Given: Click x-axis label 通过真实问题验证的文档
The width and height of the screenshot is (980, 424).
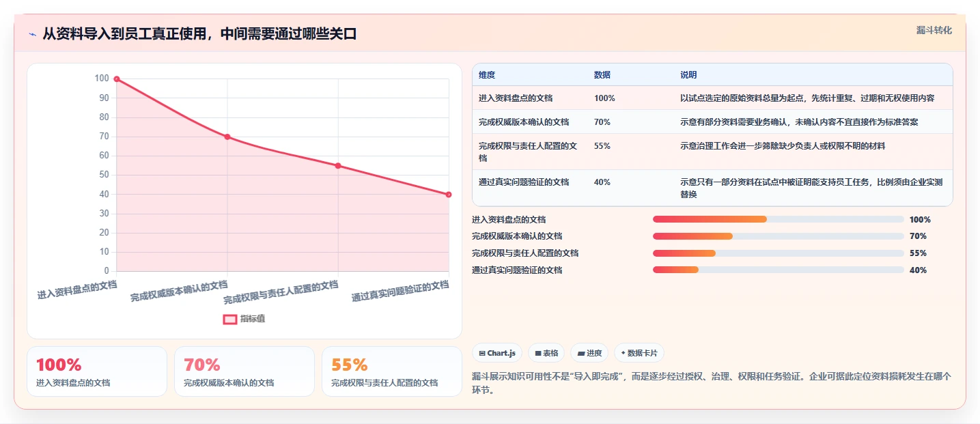Looking at the screenshot, I should (400, 291).
